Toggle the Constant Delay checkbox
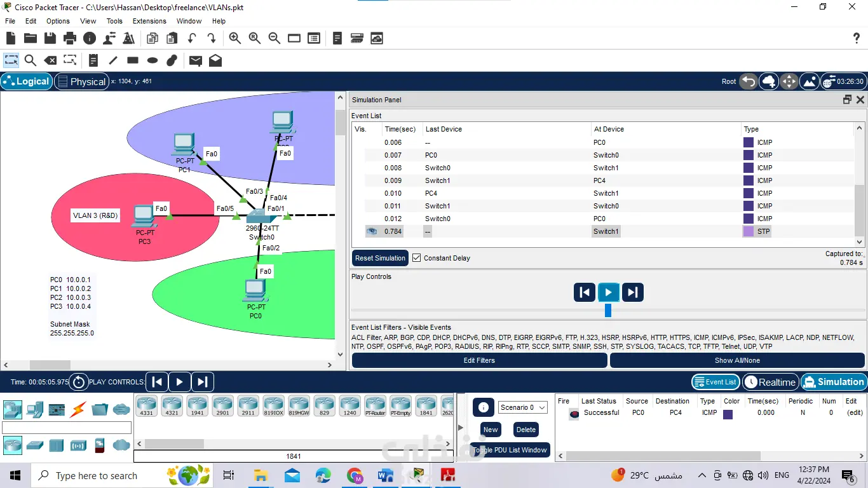 click(417, 258)
